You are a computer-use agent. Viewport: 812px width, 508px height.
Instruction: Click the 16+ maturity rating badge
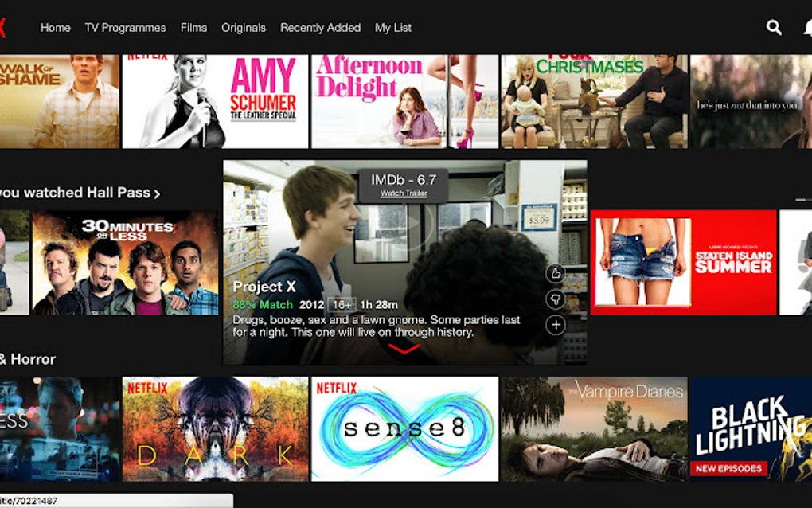342,304
